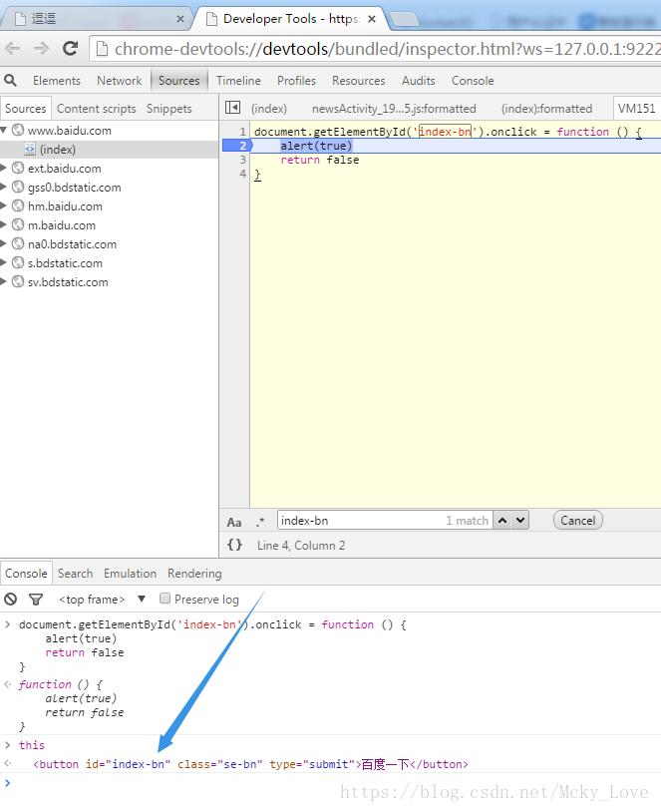
Task: Select the VM151 editor tab
Action: pos(637,108)
